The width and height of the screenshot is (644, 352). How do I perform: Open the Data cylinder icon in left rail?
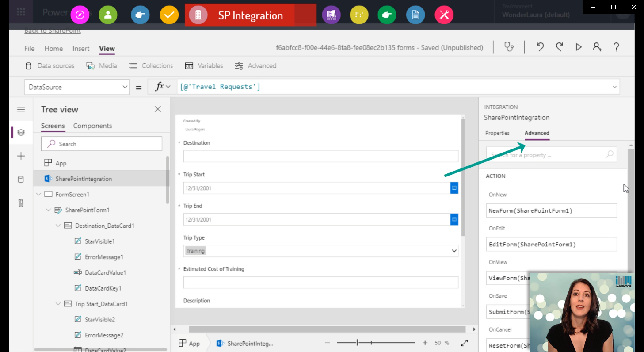pos(21,180)
